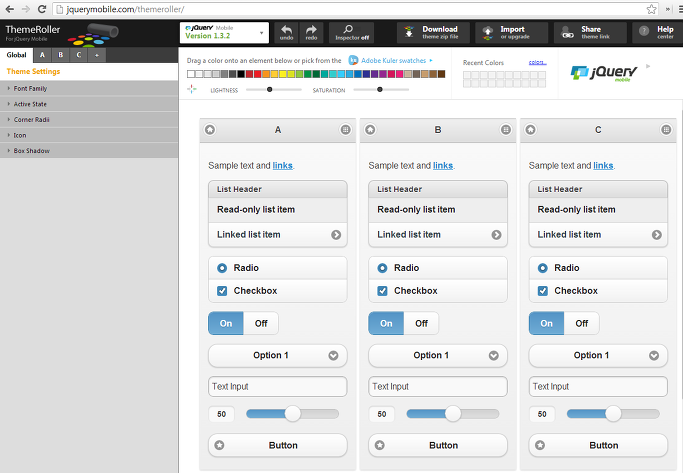Switch swatch A toggle to Off
The width and height of the screenshot is (683, 473).
(261, 323)
